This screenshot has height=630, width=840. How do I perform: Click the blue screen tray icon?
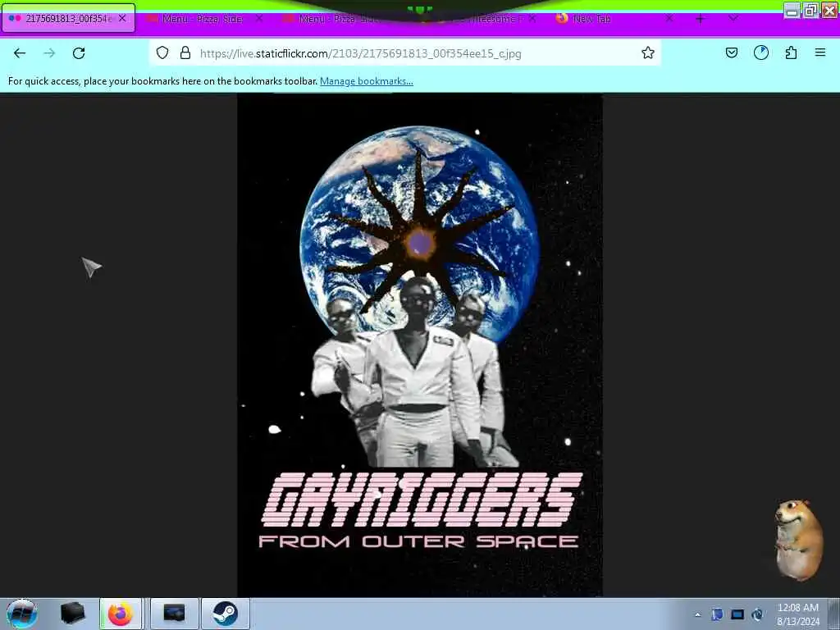[737, 614]
